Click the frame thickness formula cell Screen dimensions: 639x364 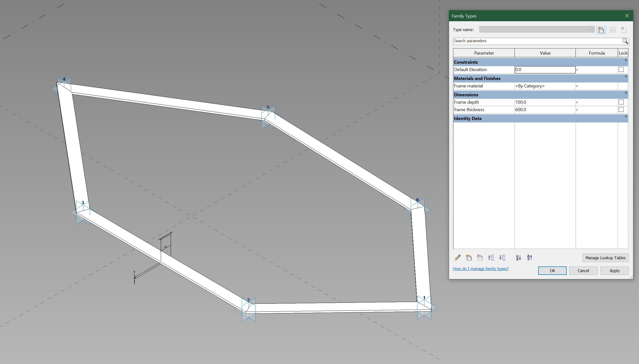point(597,110)
